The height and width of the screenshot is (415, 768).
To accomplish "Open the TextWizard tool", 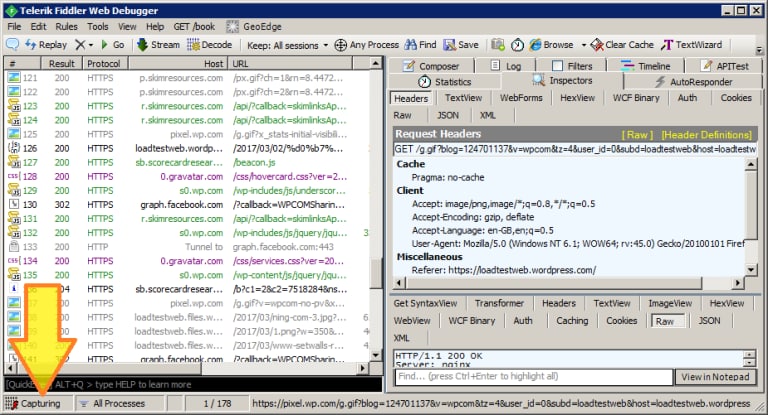I will 691,45.
